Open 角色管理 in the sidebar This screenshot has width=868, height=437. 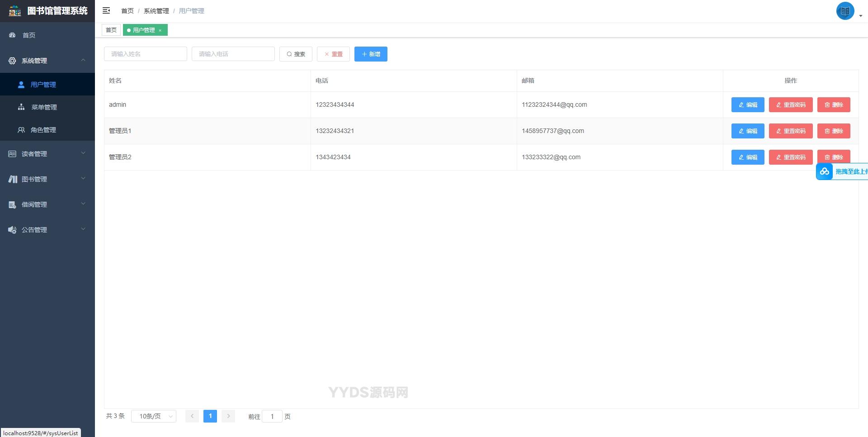click(x=43, y=130)
